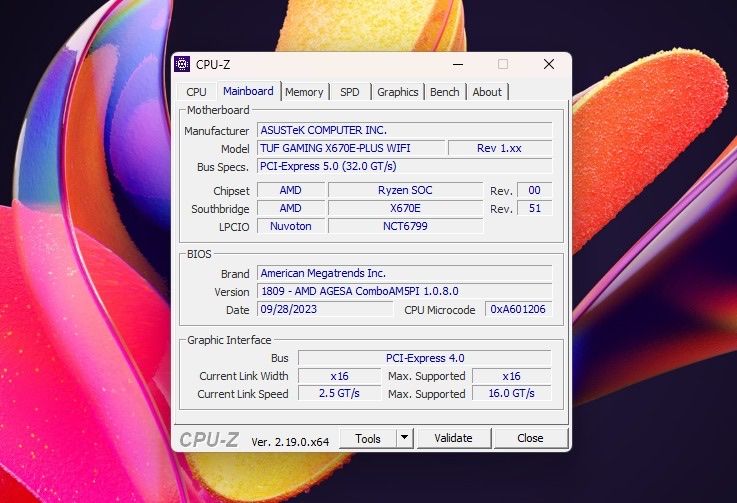737x503 pixels.
Task: Click the PCI-Express 5.0 (32.0 GT/s) field
Action: click(x=405, y=166)
